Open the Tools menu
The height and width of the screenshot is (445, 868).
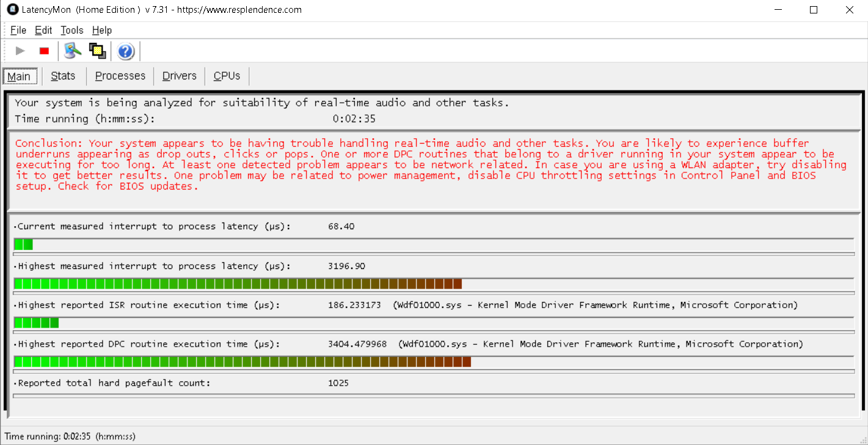[71, 30]
